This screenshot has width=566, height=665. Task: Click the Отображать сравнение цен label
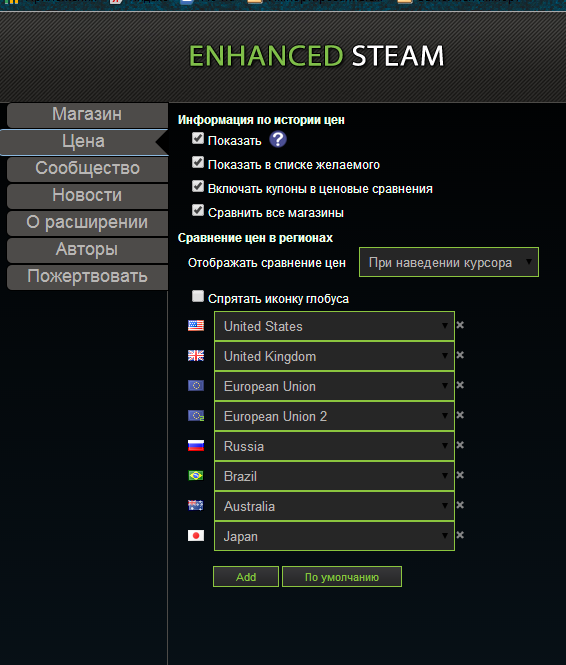pos(267,263)
